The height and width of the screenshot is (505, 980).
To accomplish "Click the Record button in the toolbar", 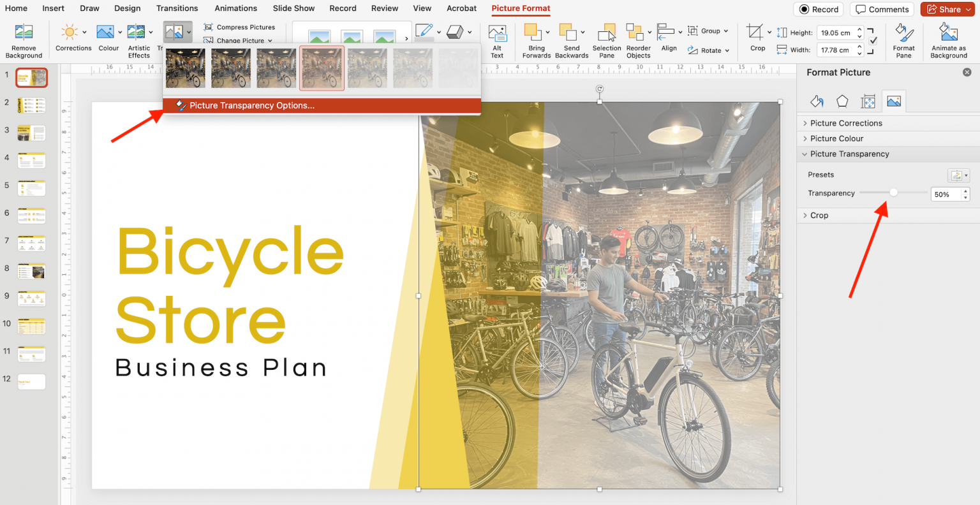I will coord(819,9).
